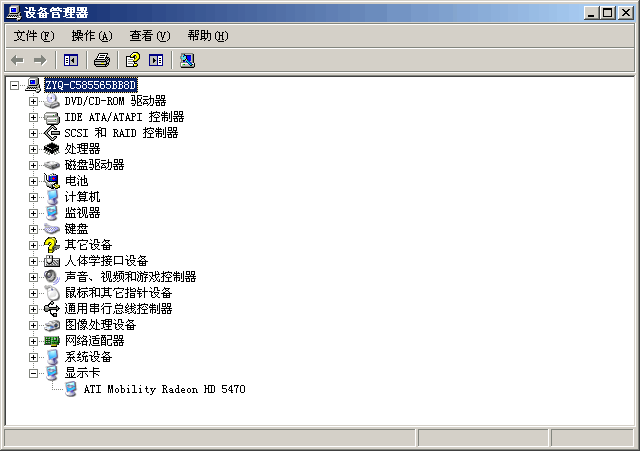Click the 电池 battery icon
The width and height of the screenshot is (640, 451).
click(52, 181)
